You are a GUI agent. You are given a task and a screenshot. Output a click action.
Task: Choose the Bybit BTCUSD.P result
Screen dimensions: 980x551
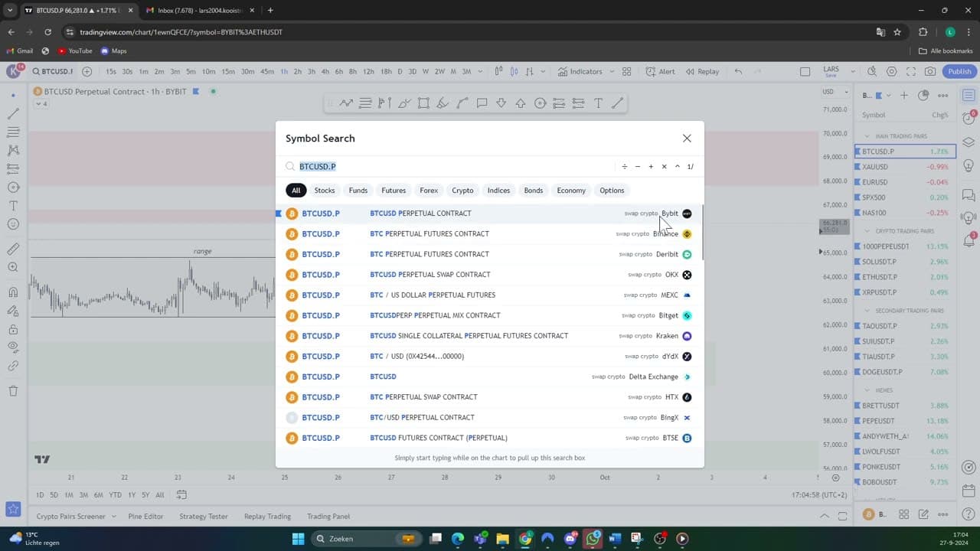point(488,214)
